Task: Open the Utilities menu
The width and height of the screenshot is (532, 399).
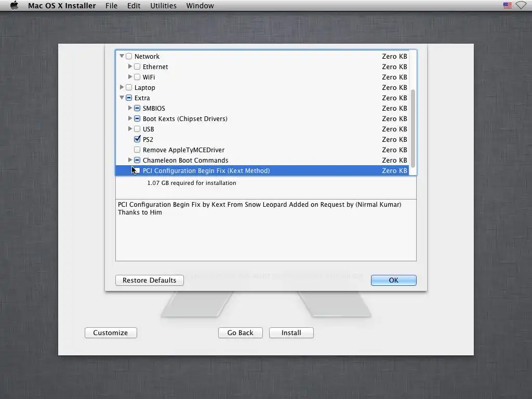Action: tap(163, 6)
